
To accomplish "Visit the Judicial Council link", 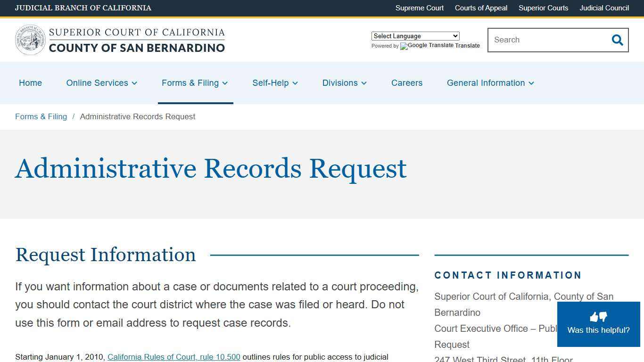I will tap(604, 8).
